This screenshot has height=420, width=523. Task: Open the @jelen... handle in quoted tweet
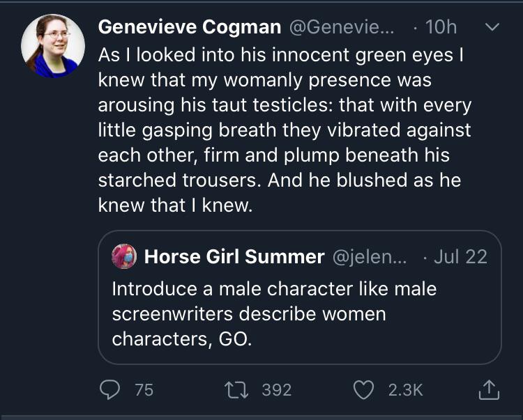(370, 257)
